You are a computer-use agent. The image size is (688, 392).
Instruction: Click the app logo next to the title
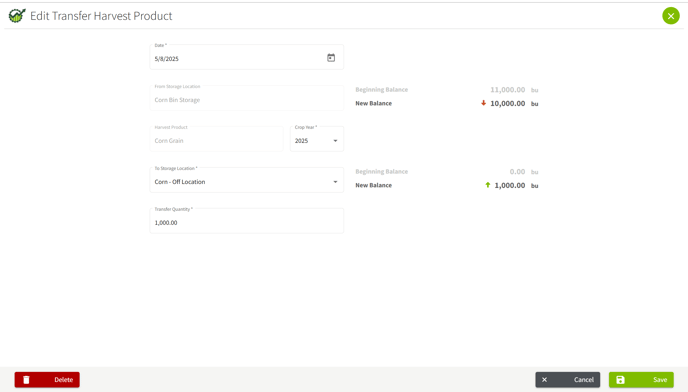pos(17,16)
